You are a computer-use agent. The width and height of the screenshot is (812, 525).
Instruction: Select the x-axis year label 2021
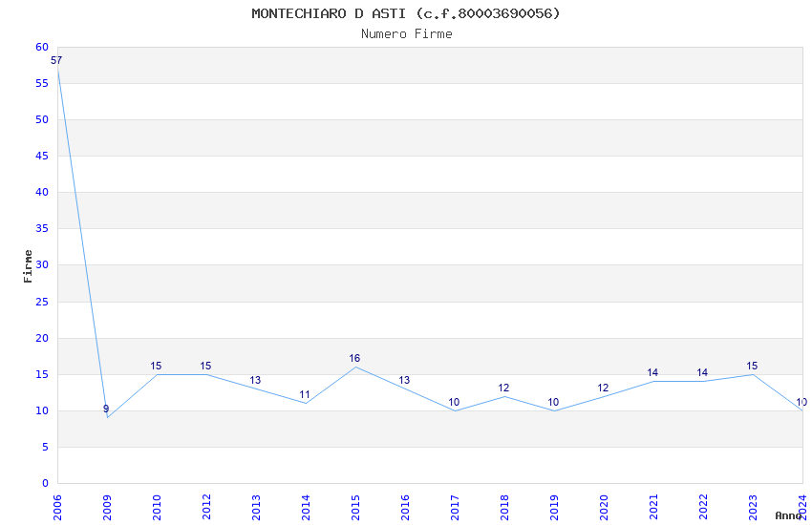[x=653, y=508]
